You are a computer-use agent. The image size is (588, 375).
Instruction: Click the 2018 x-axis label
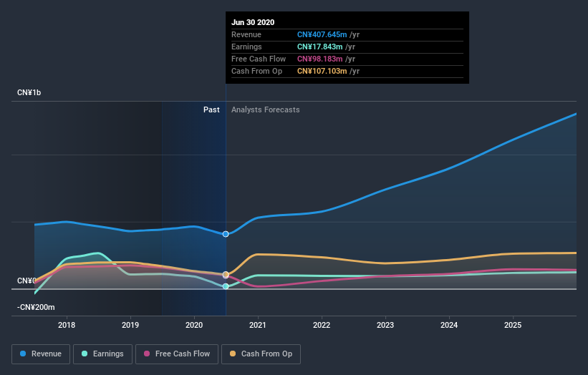67,325
